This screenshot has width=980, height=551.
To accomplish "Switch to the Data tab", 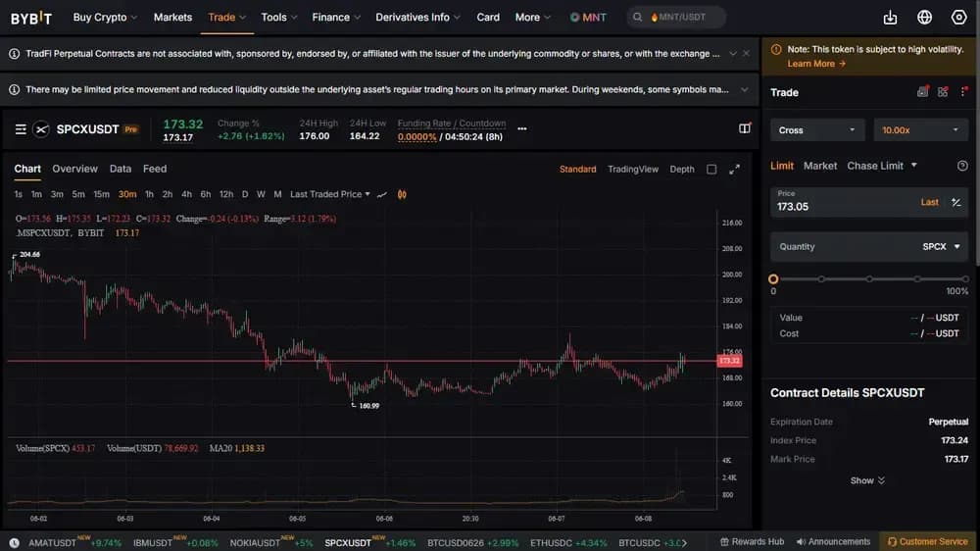I will point(120,169).
